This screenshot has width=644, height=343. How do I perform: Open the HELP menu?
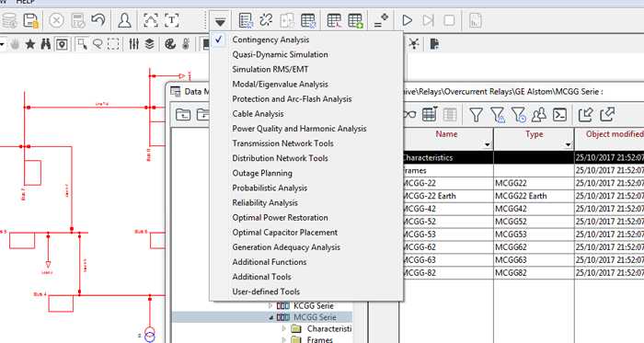point(25,2)
